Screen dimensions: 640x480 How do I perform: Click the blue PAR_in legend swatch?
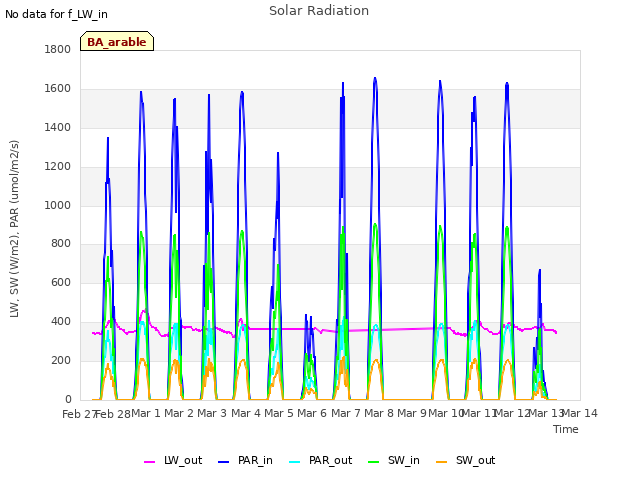[223, 462]
